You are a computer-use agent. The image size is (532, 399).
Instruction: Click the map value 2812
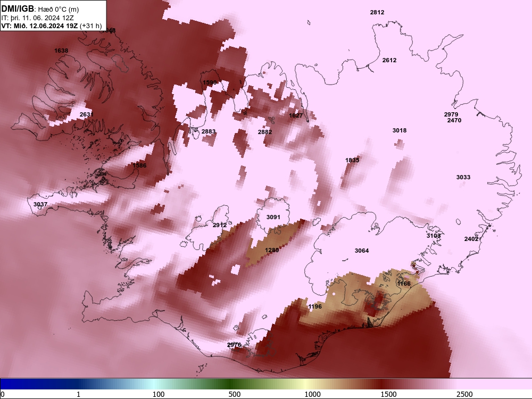point(377,12)
